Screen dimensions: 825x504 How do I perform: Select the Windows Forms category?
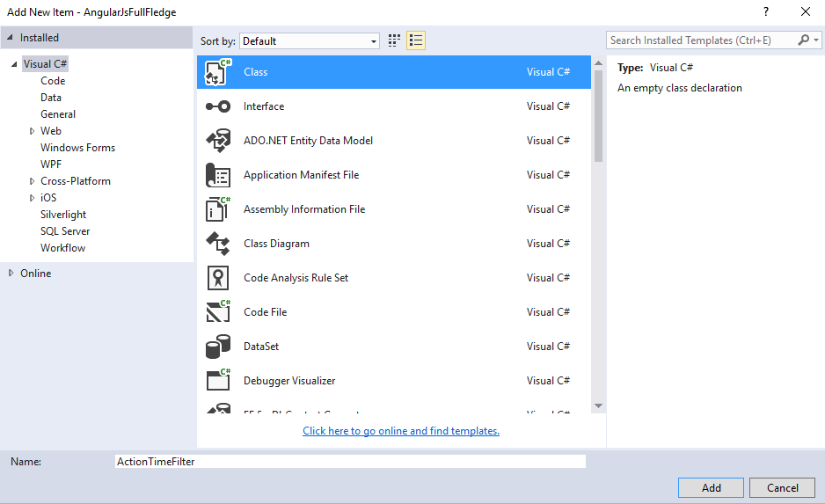pos(78,148)
